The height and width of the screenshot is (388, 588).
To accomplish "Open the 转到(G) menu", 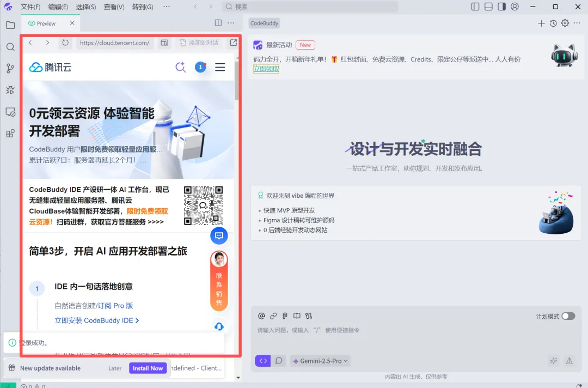I will (143, 7).
